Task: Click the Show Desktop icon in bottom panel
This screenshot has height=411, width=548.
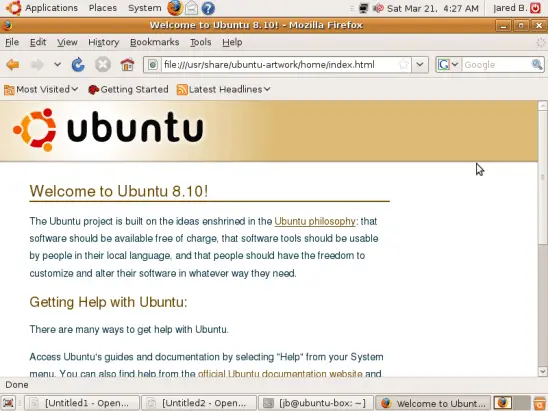Action: pyautogui.click(x=9, y=403)
